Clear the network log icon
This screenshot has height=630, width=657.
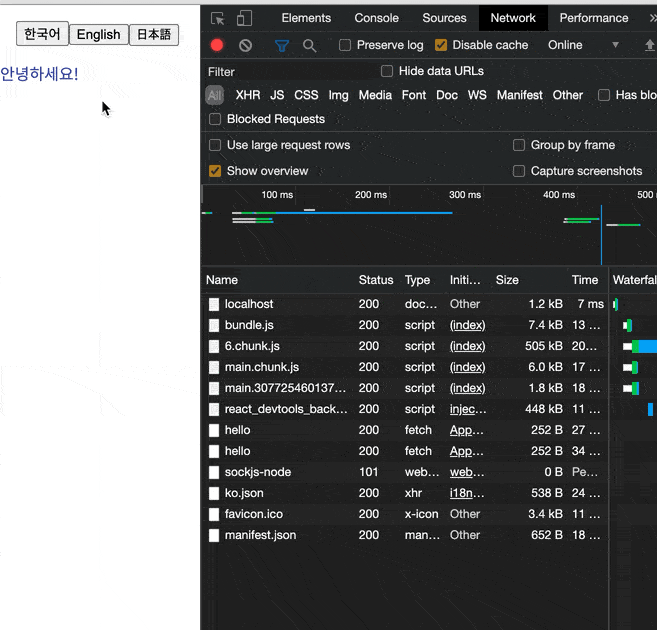coord(246,45)
